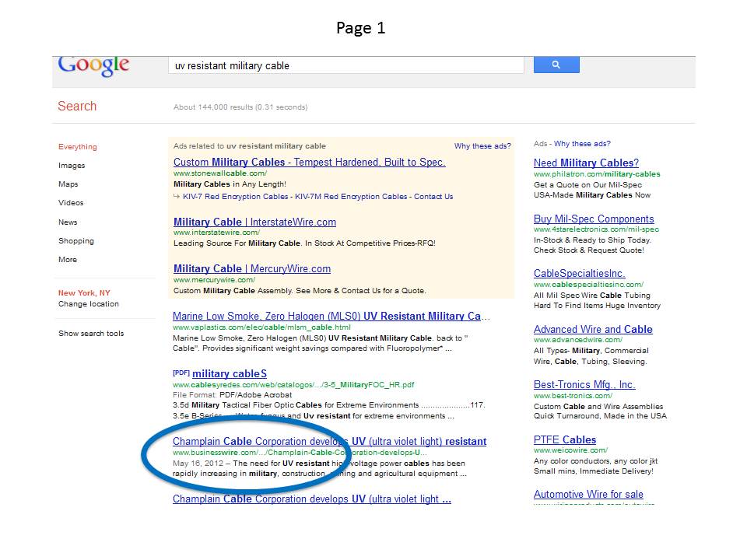This screenshot has height=560, width=747.
Task: Open CableSpecialtiesInc. ad
Action: [579, 274]
